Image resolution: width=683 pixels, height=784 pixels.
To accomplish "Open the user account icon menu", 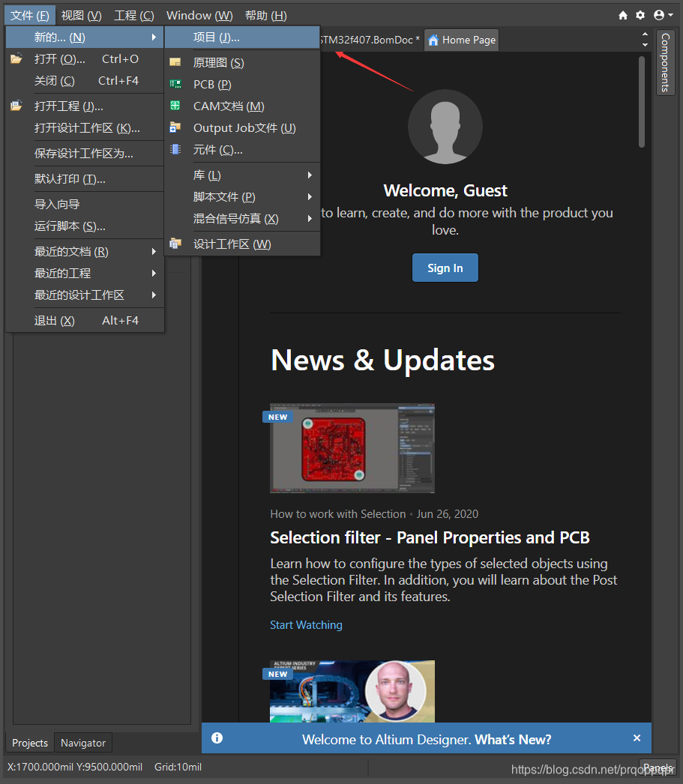I will (x=663, y=15).
